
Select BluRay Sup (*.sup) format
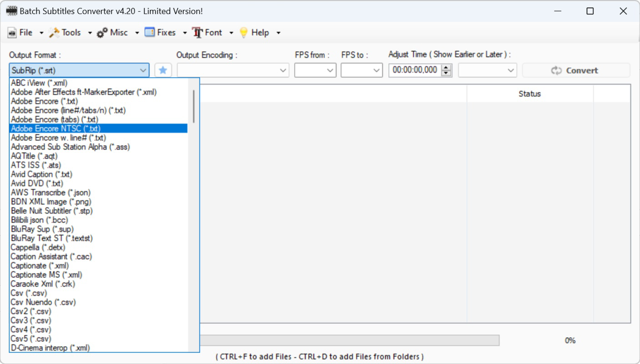(98, 229)
